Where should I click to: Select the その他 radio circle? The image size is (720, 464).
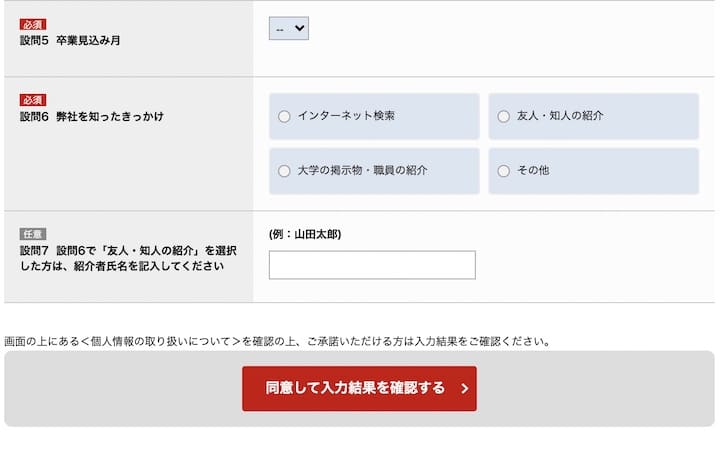(503, 171)
